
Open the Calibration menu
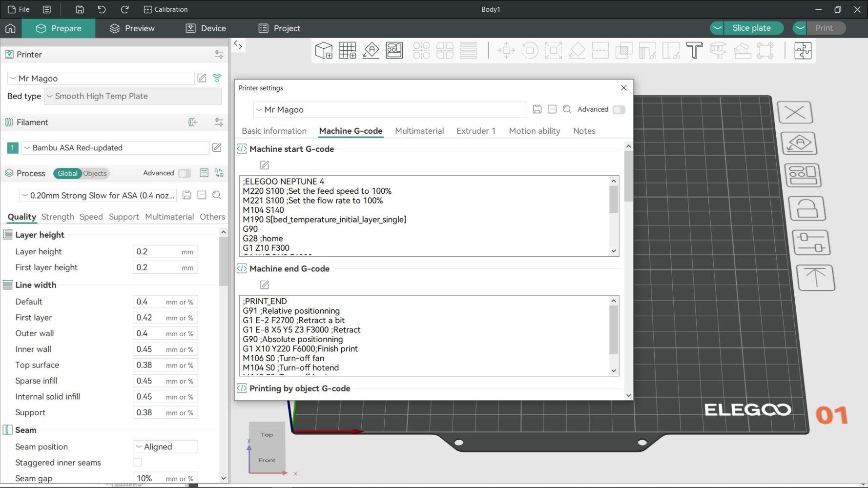tap(166, 9)
